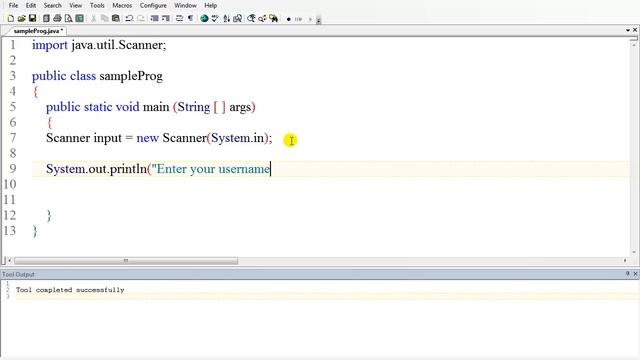Image resolution: width=640 pixels, height=360 pixels.
Task: Click the Redo toolbar icon
Action: pos(141,18)
